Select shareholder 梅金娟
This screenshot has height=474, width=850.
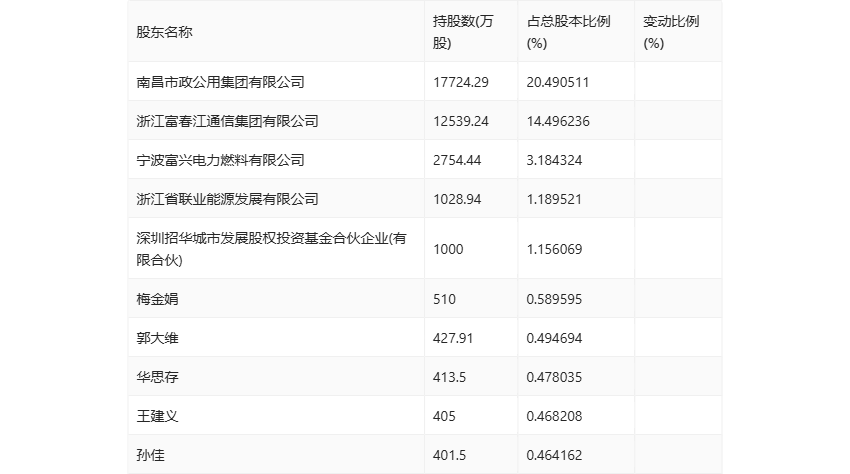pos(157,299)
